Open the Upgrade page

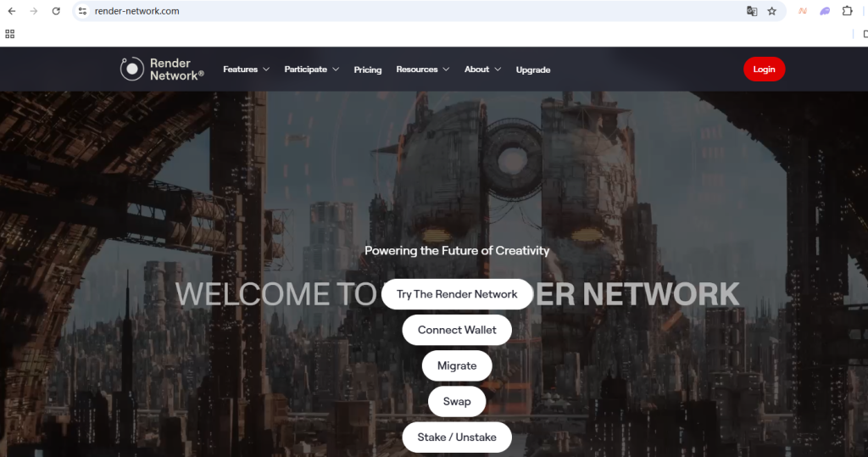tap(533, 70)
